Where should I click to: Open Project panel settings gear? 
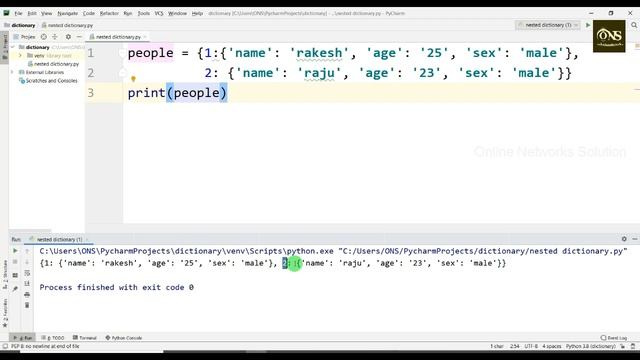pos(68,37)
